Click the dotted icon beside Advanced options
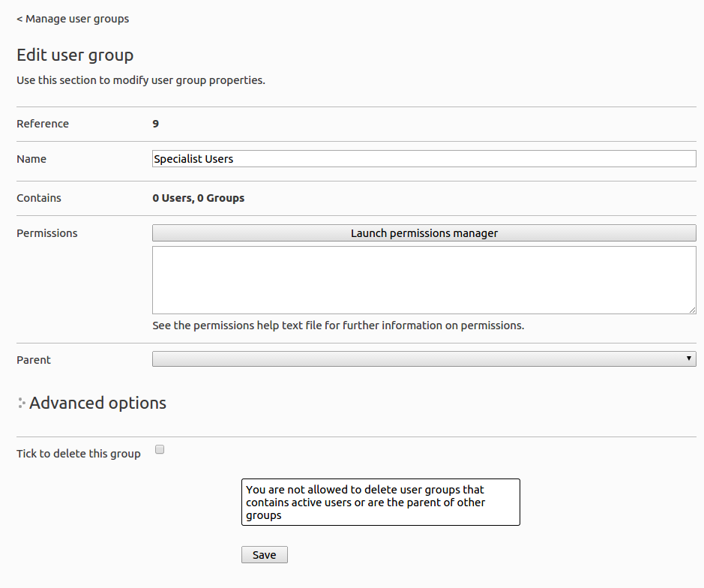 22,403
